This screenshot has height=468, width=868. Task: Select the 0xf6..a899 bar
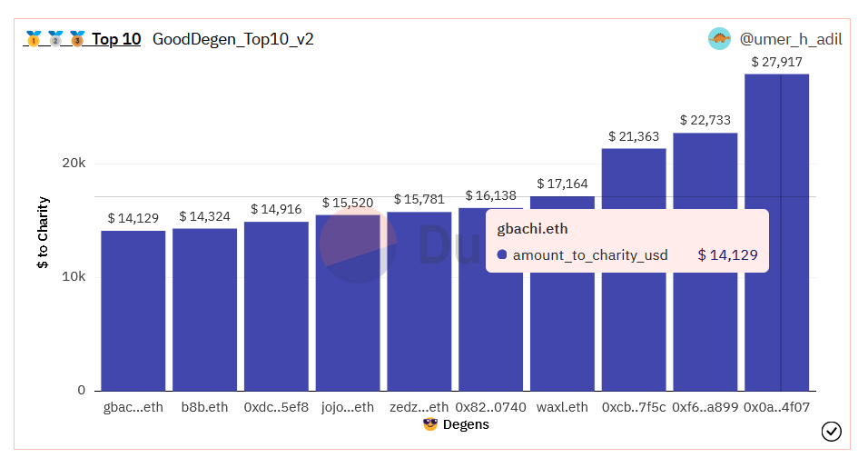point(705,333)
